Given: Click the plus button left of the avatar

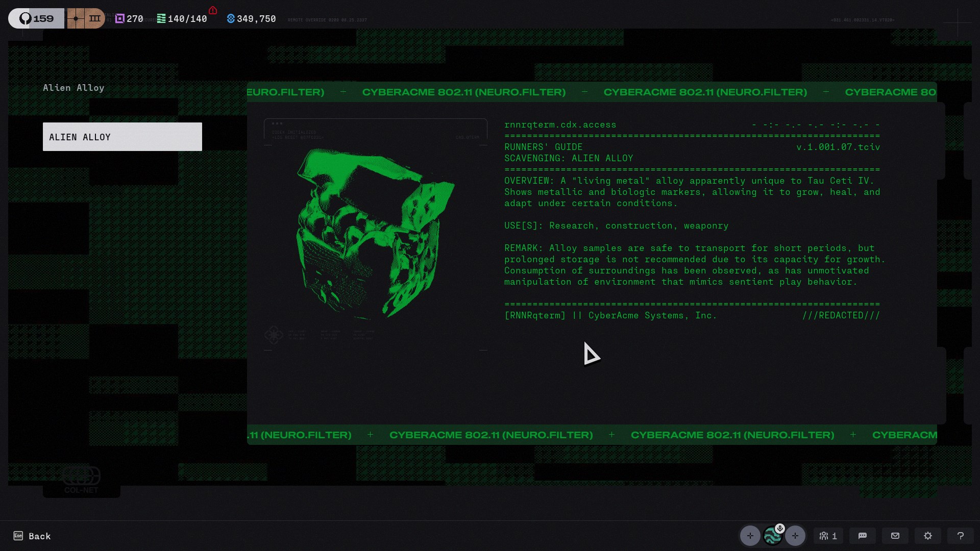Looking at the screenshot, I should tap(750, 536).
